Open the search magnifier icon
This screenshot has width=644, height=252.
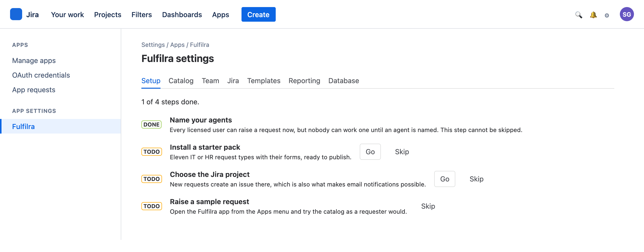point(579,15)
